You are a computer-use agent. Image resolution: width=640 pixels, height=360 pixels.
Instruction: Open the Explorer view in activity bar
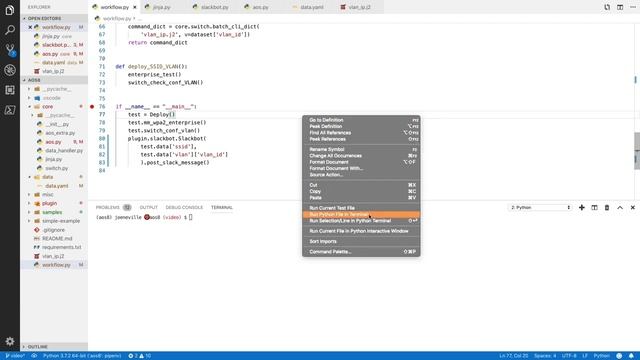tap(10, 10)
